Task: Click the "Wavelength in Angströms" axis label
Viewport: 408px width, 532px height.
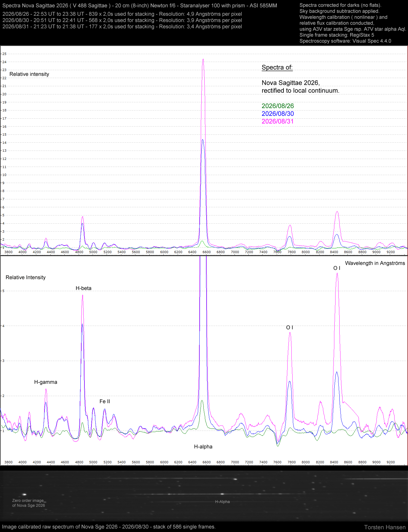Action: 375,263
